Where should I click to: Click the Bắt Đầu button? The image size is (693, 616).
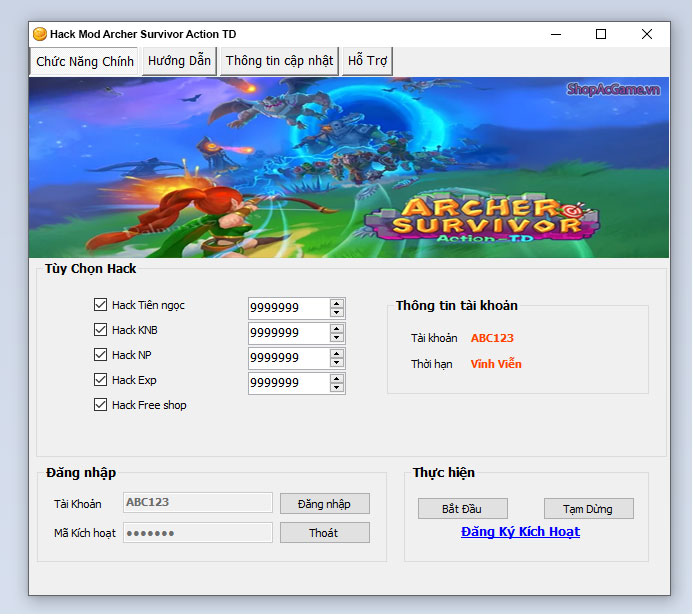tap(463, 509)
